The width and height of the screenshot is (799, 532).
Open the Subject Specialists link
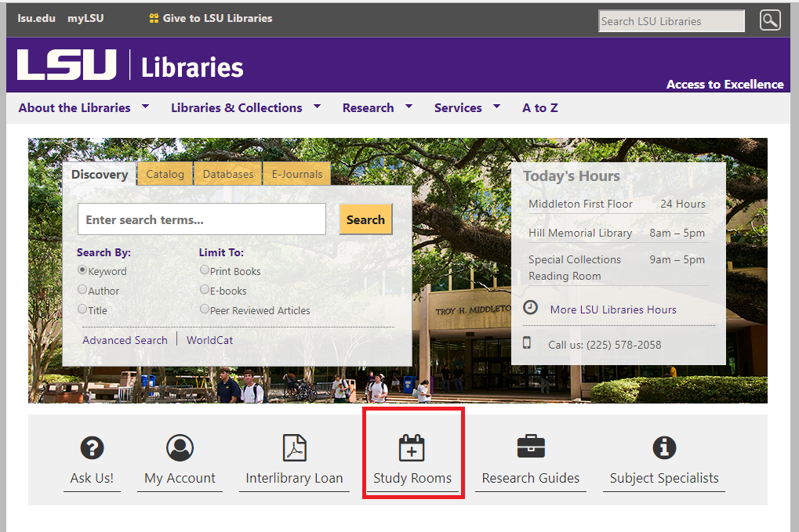(x=664, y=478)
